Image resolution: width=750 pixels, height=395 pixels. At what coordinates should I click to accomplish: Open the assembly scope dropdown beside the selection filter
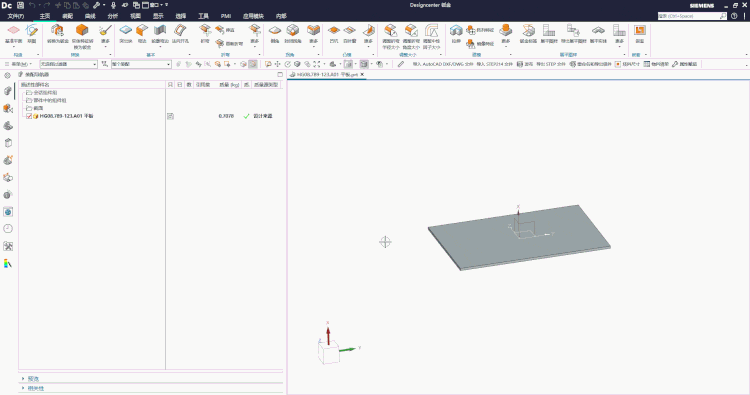click(141, 64)
